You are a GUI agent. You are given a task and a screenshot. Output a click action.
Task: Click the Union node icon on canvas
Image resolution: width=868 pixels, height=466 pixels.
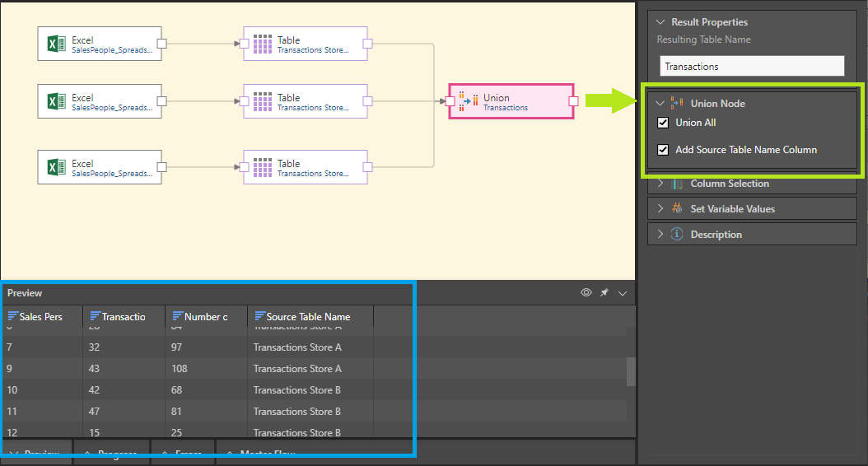point(469,101)
